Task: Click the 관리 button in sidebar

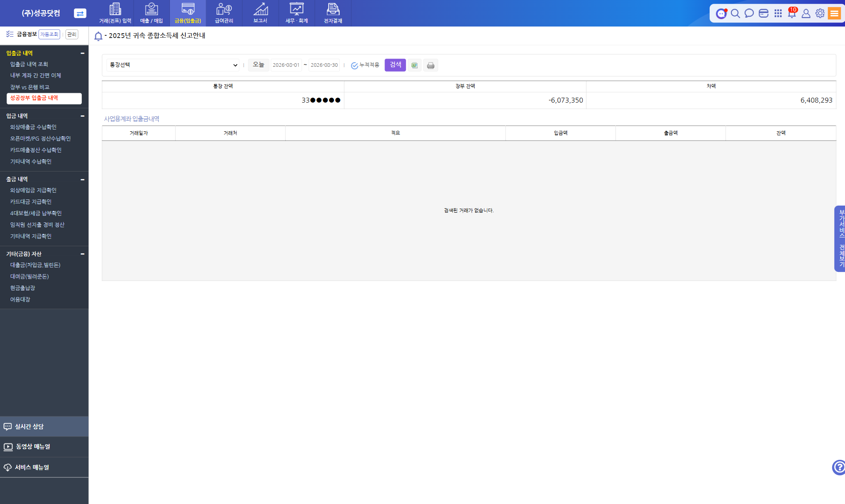Action: 72,34
